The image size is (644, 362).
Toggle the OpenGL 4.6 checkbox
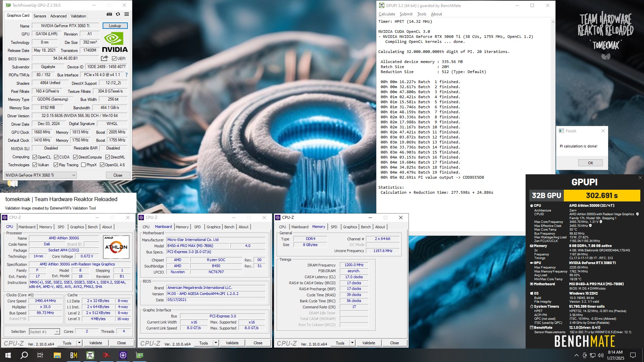[x=102, y=165]
